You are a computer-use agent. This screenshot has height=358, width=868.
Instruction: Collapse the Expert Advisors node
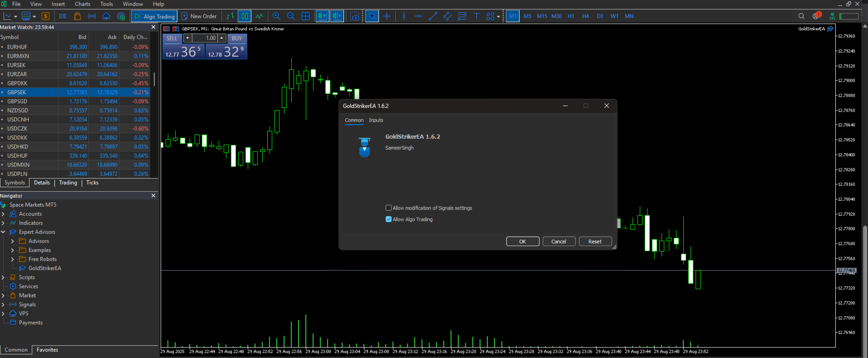[3, 232]
